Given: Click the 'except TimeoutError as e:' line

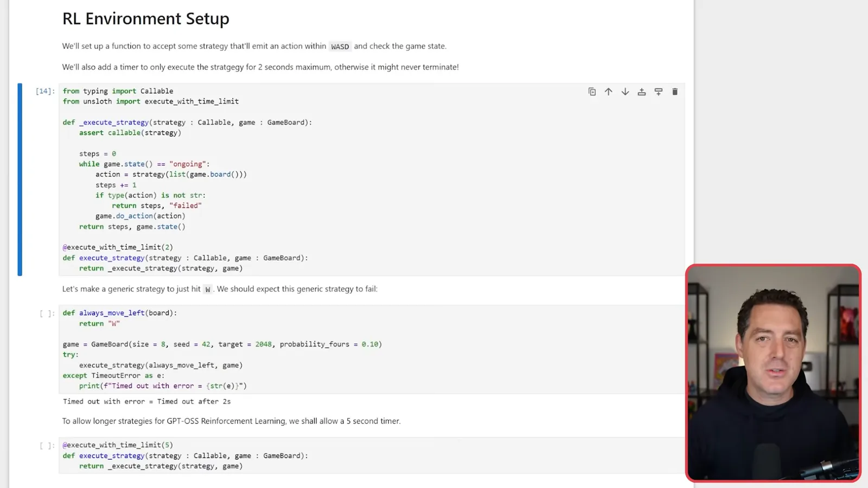Looking at the screenshot, I should pyautogui.click(x=113, y=376).
